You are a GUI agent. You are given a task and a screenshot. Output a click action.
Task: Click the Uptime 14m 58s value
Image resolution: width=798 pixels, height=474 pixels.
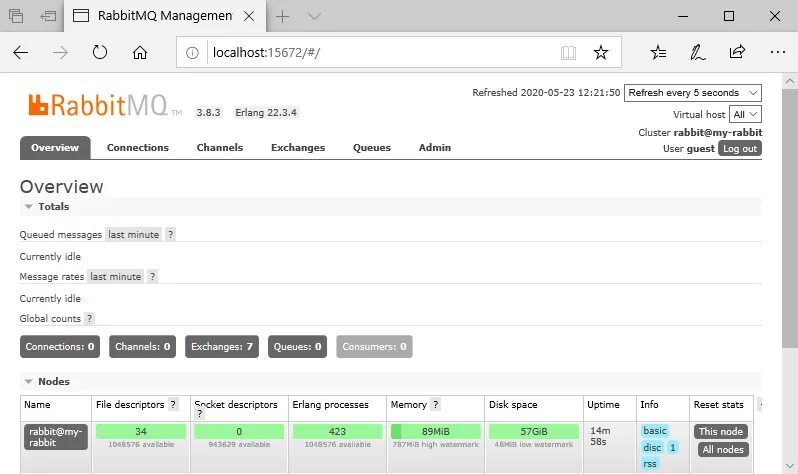(x=600, y=436)
